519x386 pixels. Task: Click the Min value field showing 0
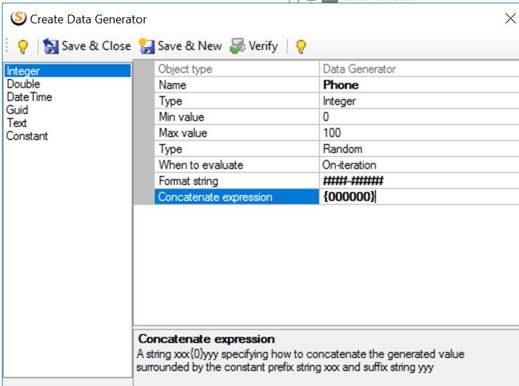pos(419,117)
